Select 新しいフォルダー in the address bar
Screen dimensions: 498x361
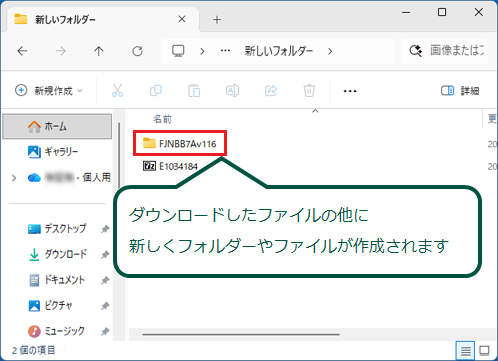pos(279,51)
